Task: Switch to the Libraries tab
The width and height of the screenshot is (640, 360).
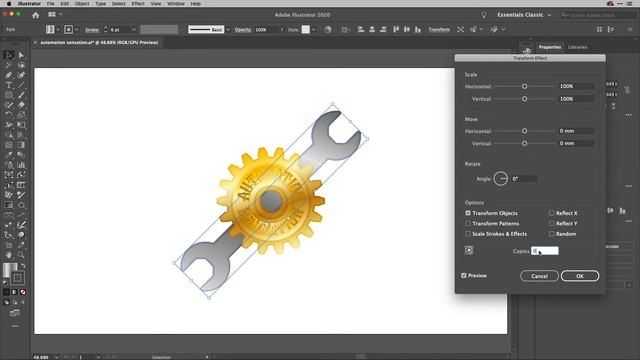Action: pos(578,47)
